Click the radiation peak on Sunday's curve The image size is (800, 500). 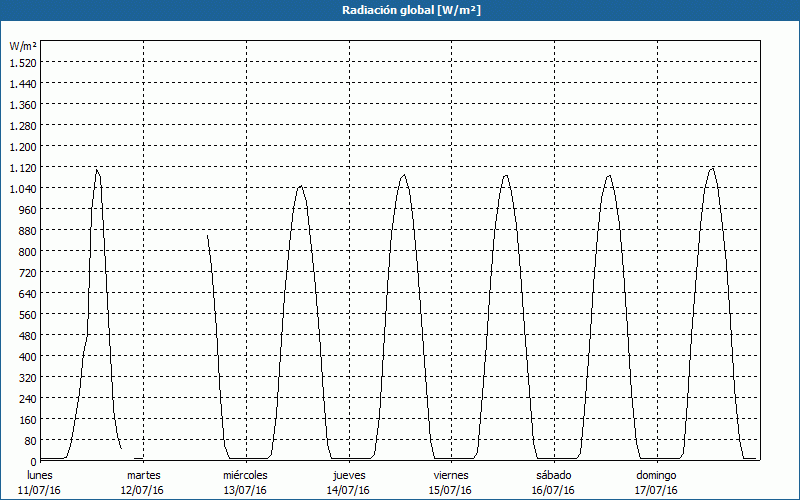(712, 168)
